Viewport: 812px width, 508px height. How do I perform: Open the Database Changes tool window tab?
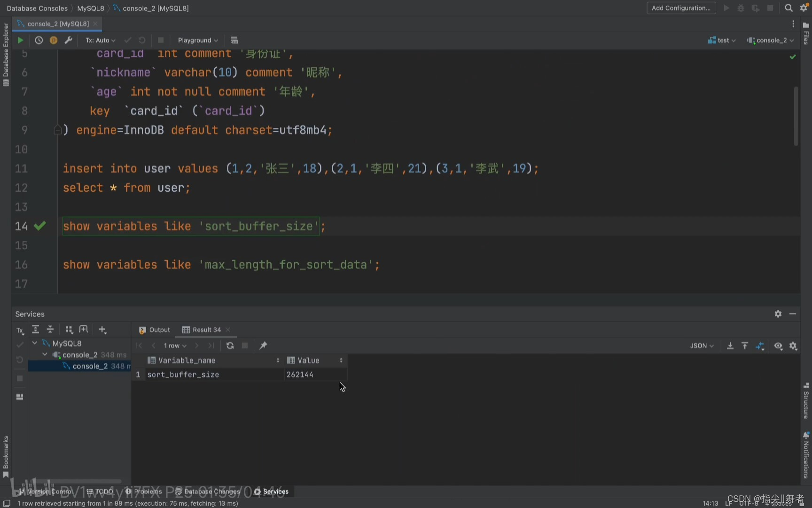(207, 492)
